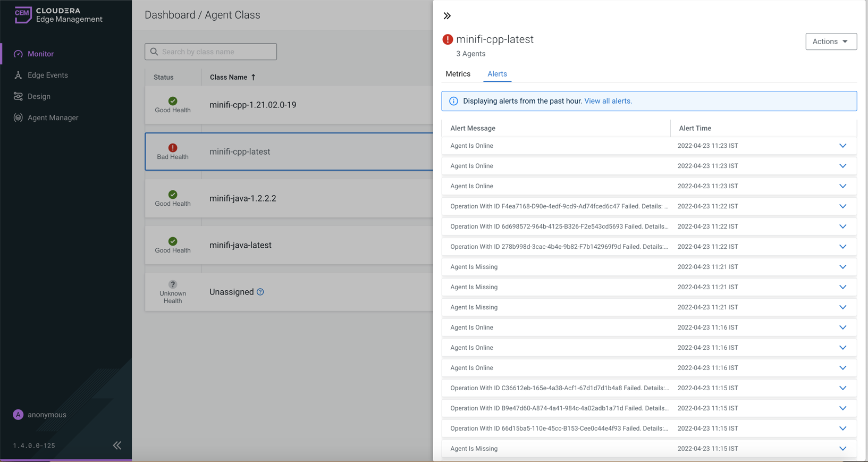Screen dimensions: 868x462
Task: Click the Design sidebar icon
Action: (18, 96)
